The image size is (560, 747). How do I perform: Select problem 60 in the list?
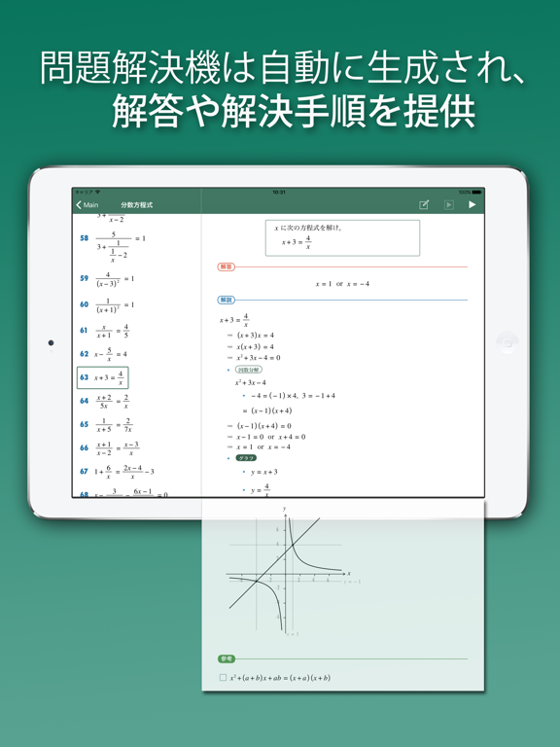107,304
